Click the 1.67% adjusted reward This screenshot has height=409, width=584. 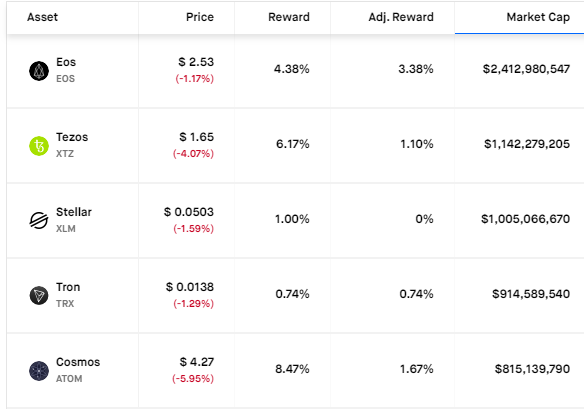click(417, 369)
